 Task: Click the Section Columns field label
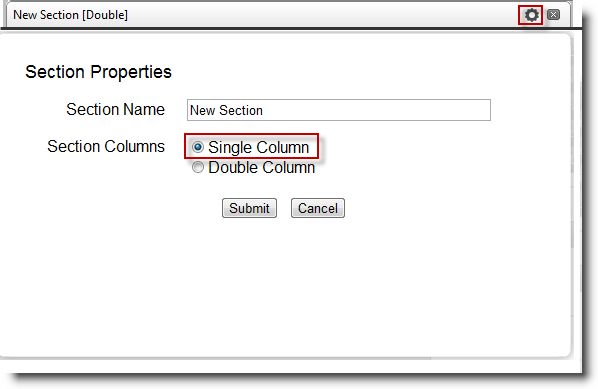(106, 146)
